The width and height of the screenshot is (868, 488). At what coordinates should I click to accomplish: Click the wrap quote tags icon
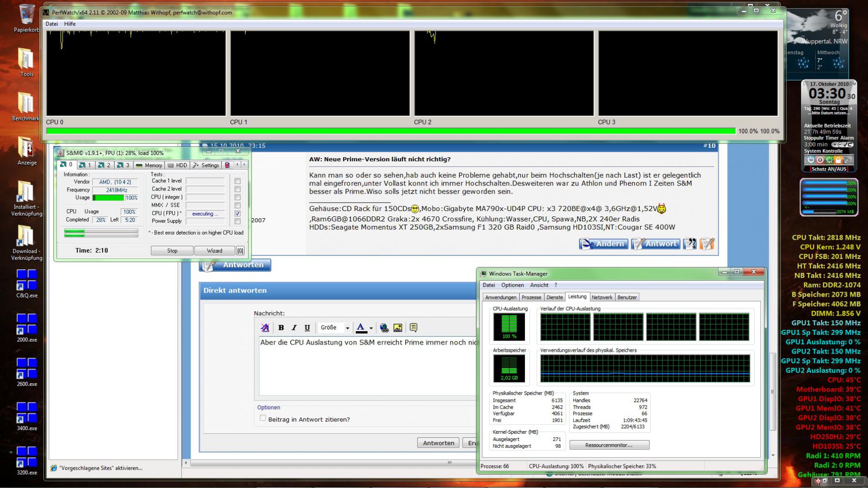click(413, 328)
